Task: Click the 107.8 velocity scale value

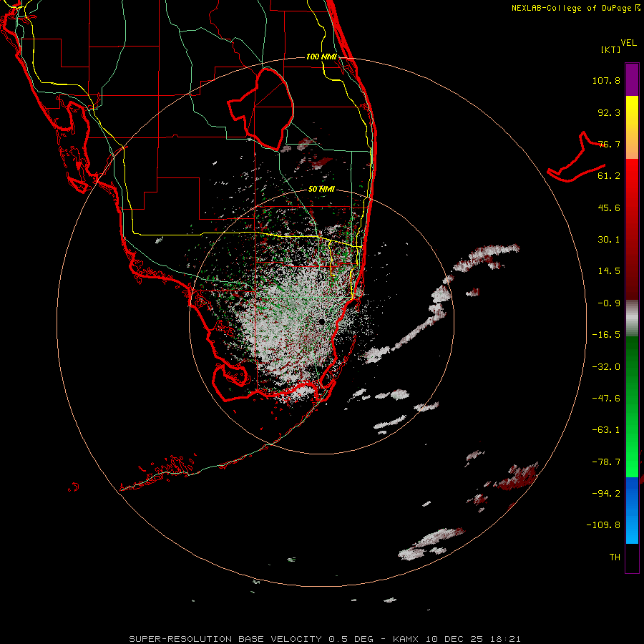Action: (606, 80)
